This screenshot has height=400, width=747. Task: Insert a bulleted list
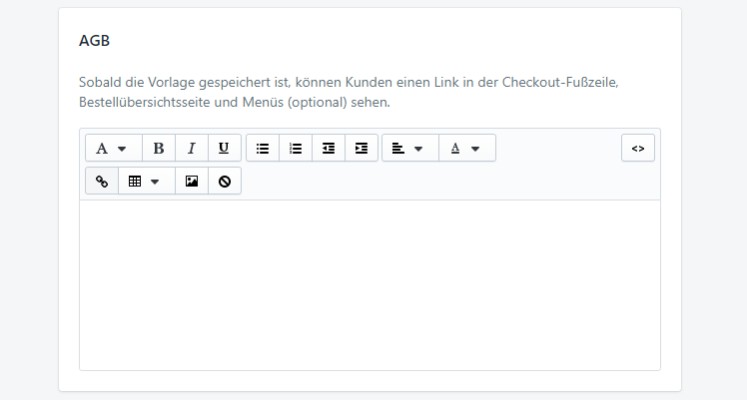pyautogui.click(x=262, y=149)
